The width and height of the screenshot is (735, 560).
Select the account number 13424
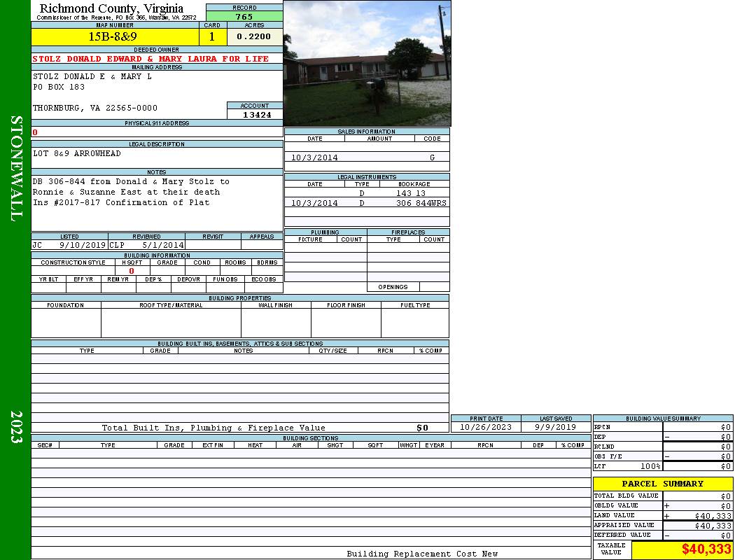(254, 115)
